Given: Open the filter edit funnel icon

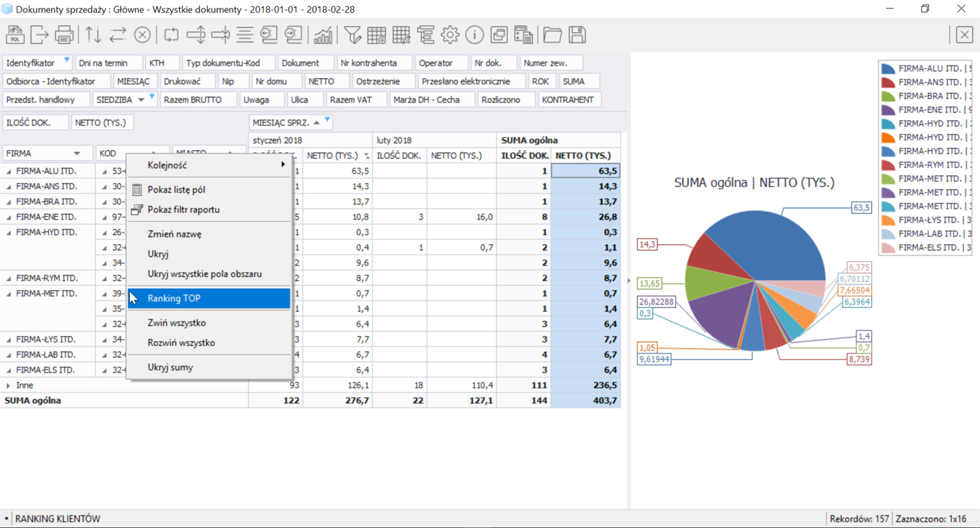Looking at the screenshot, I should (x=352, y=35).
